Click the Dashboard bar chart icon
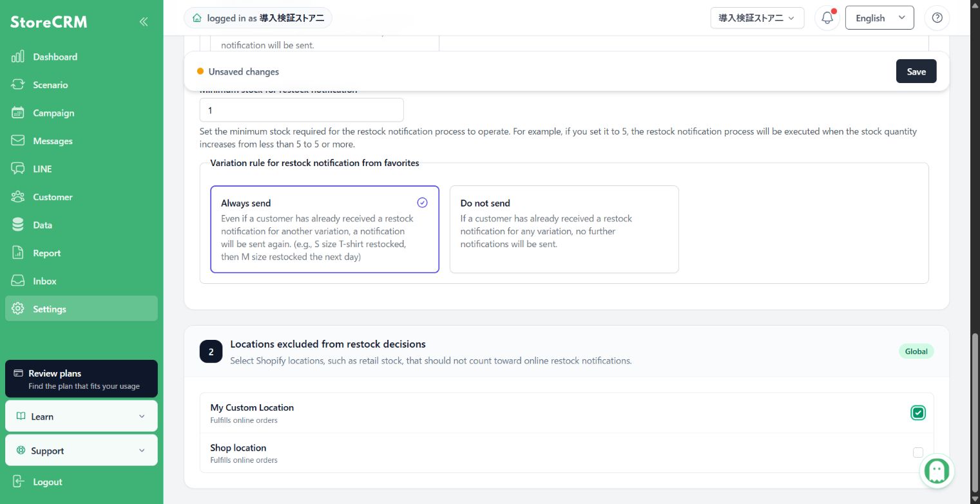This screenshot has height=504, width=980. [x=18, y=57]
